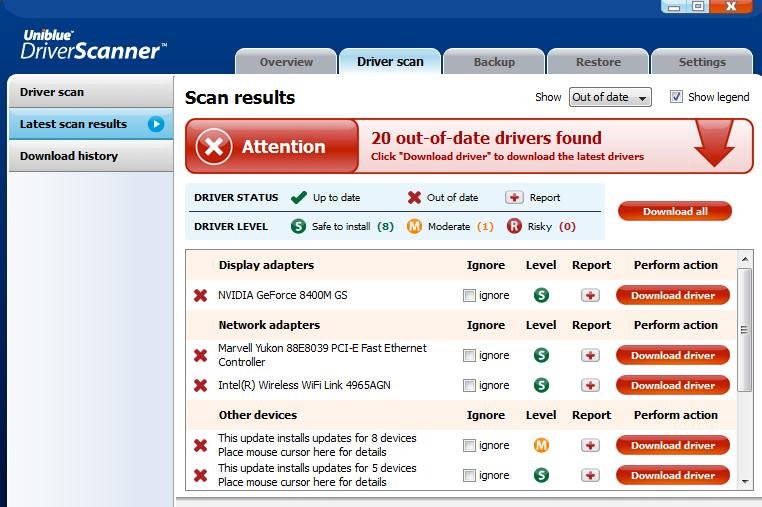The height and width of the screenshot is (507, 762).
Task: Check ignore for NVIDIA GeForce 8400M GS
Action: (x=469, y=296)
